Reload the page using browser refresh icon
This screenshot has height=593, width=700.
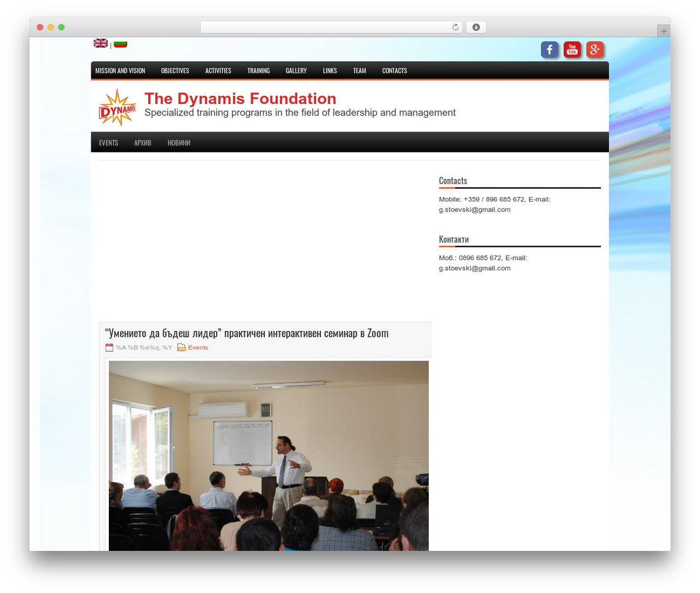tap(455, 27)
